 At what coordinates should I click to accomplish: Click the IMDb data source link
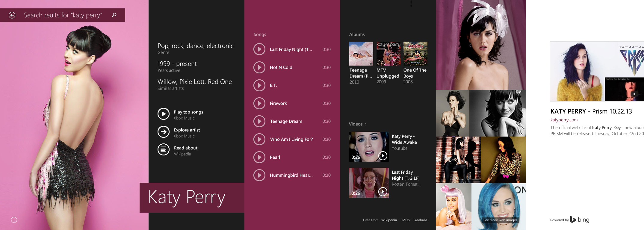click(x=405, y=220)
